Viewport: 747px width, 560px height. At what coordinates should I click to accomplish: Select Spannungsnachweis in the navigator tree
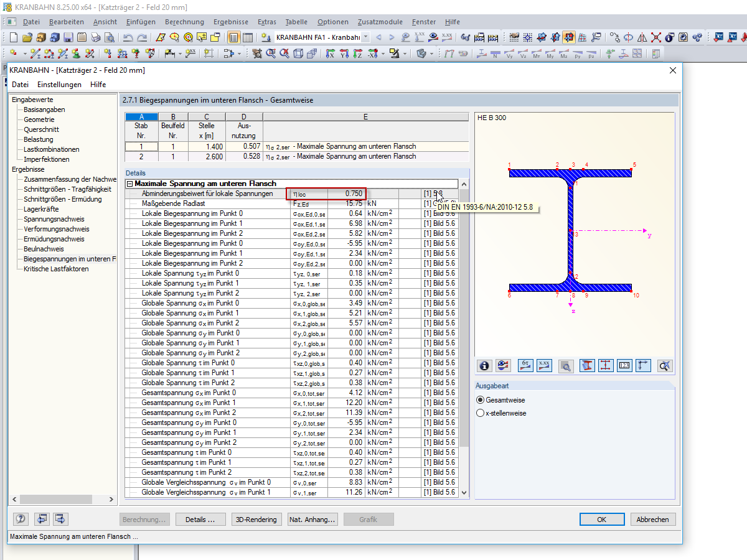point(54,219)
